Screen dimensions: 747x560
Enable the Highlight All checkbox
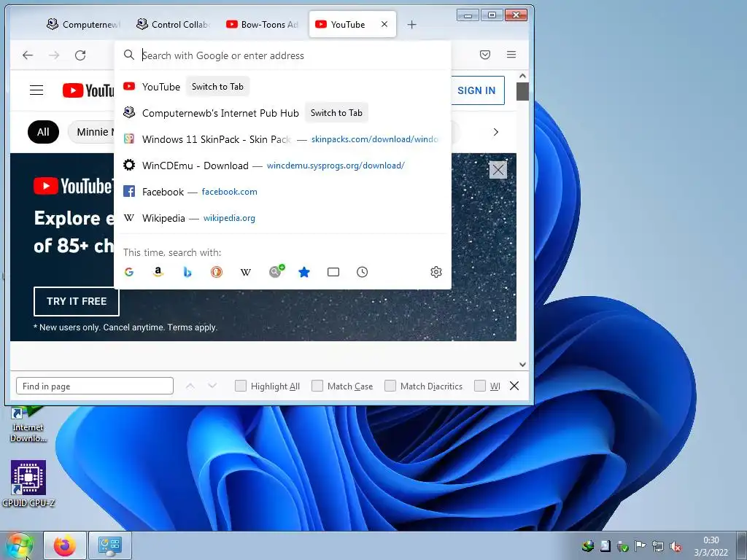point(241,386)
